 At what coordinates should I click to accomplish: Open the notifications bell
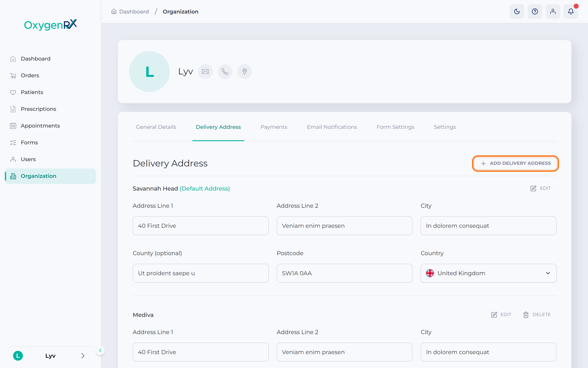click(571, 11)
